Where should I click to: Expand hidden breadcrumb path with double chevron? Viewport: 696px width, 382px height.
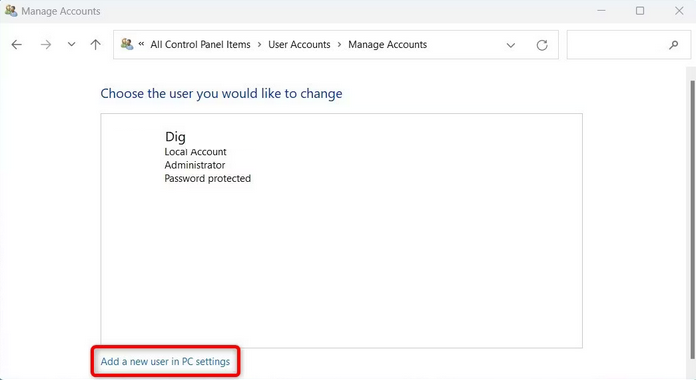click(141, 44)
